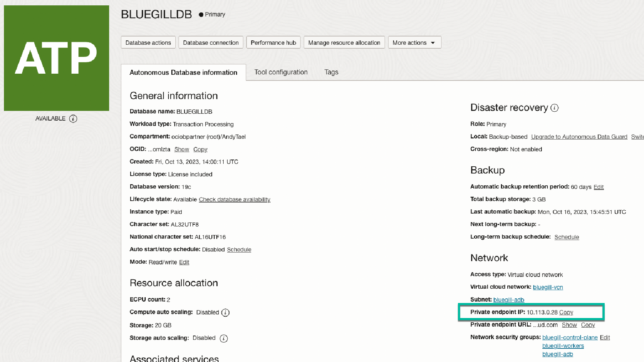Open the Tags tab
Viewport: 644px width, 362px height.
[x=331, y=72]
